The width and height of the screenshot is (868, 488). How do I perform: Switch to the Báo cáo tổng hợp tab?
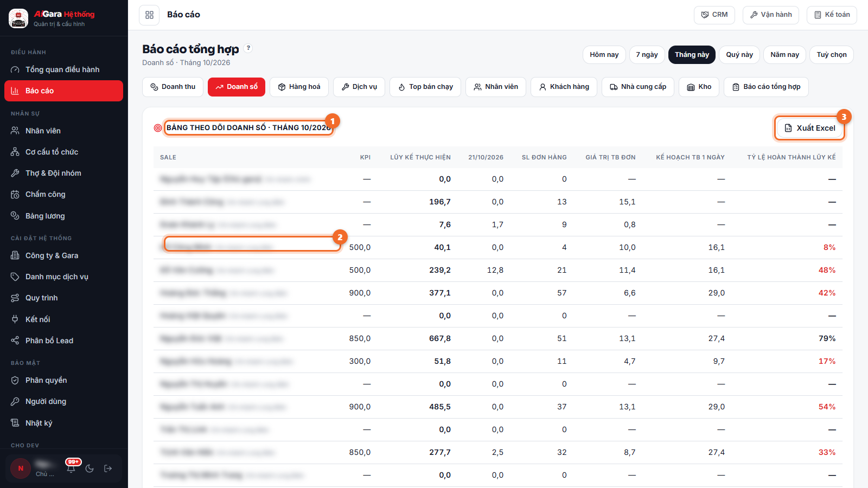(766, 87)
